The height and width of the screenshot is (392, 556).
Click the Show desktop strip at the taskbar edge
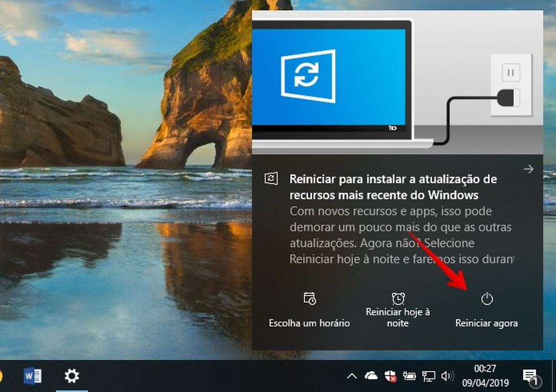click(554, 376)
